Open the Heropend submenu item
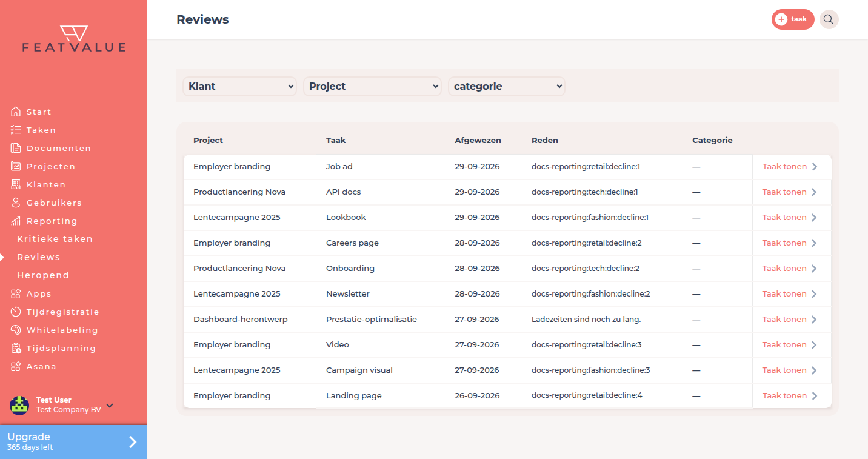The height and width of the screenshot is (459, 868). 43,275
